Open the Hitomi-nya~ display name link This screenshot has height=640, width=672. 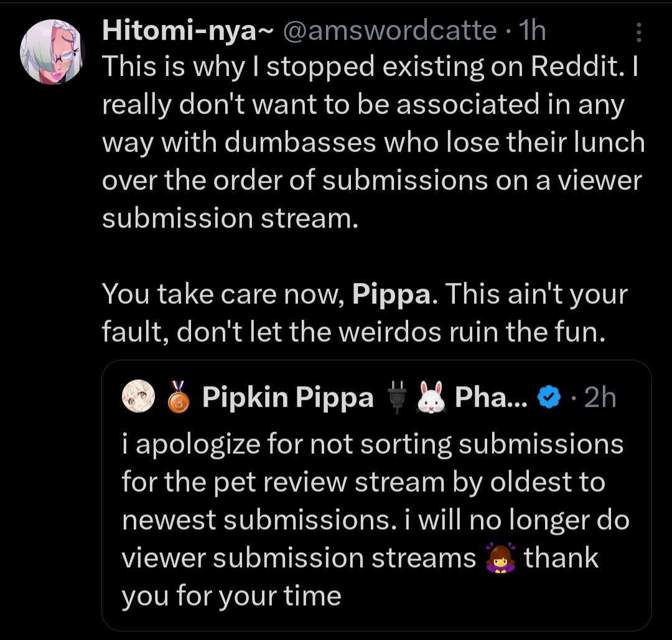187,30
